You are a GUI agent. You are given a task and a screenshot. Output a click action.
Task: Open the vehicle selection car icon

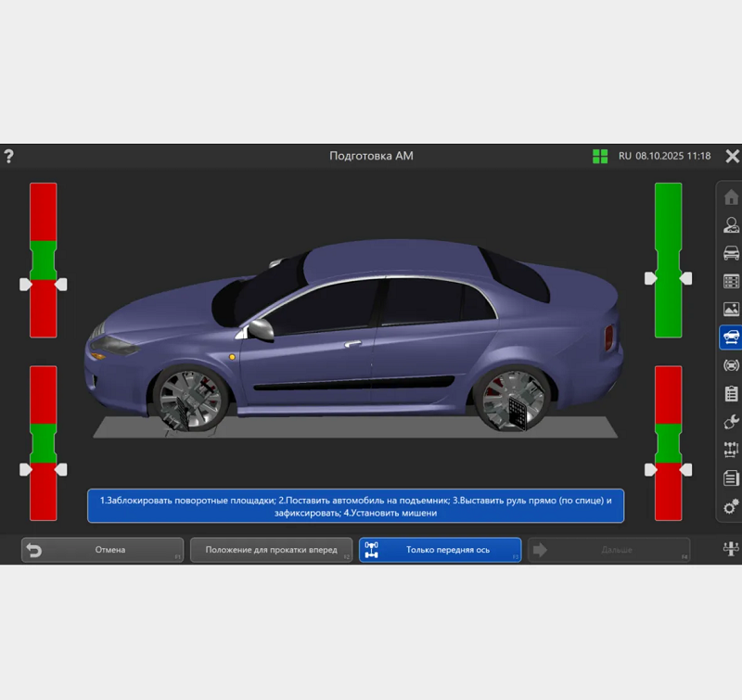point(731,252)
